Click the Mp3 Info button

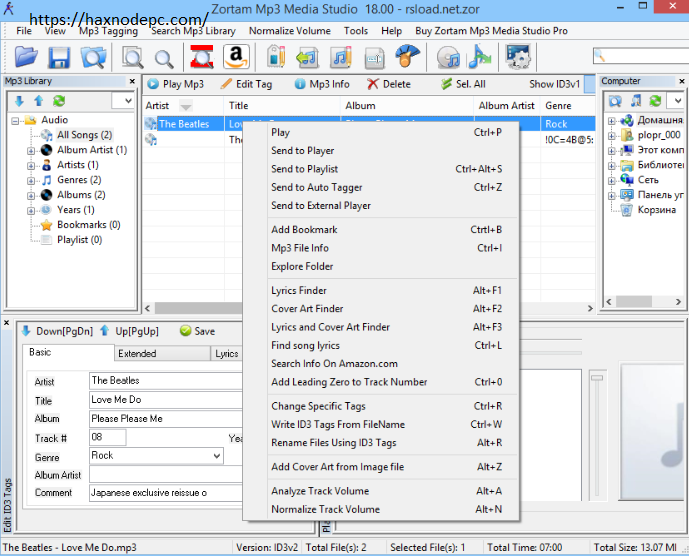(x=322, y=84)
